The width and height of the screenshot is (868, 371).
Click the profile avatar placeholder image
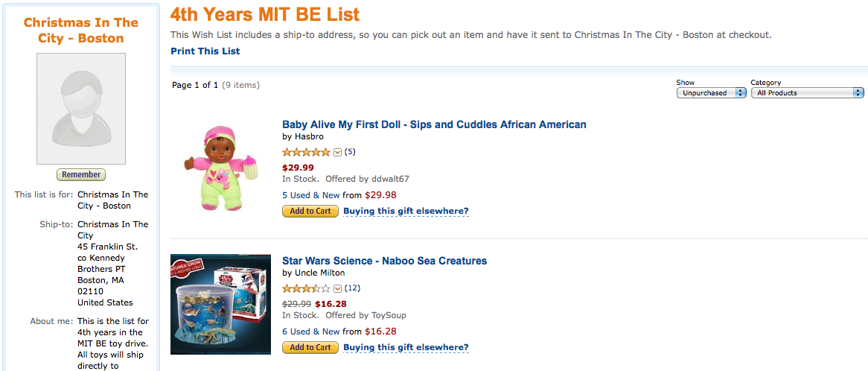[81, 109]
